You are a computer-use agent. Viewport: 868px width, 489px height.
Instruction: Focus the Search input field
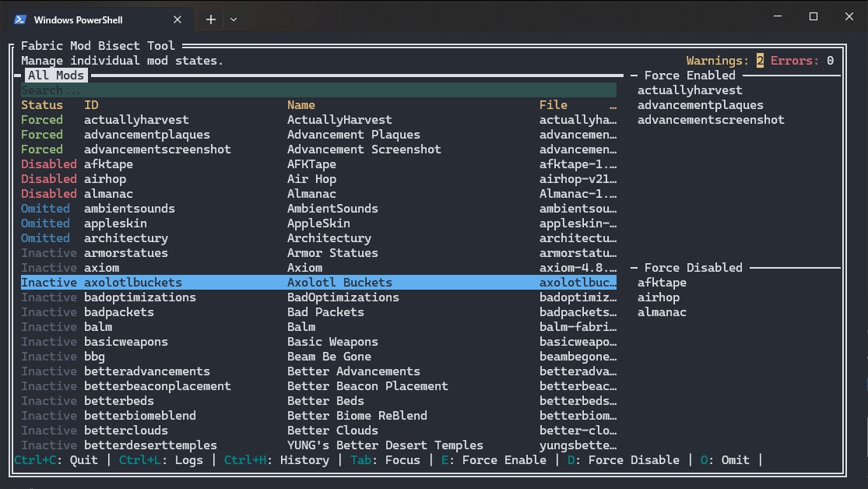tap(318, 90)
